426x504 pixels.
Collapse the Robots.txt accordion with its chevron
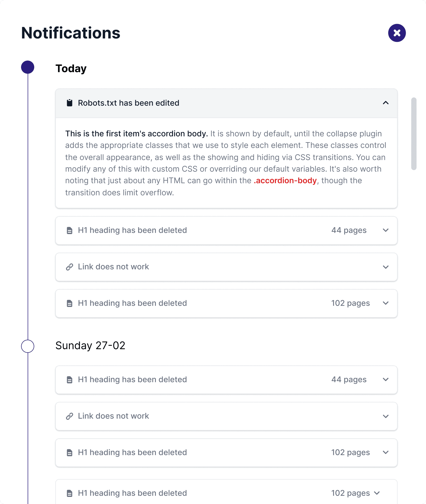385,103
